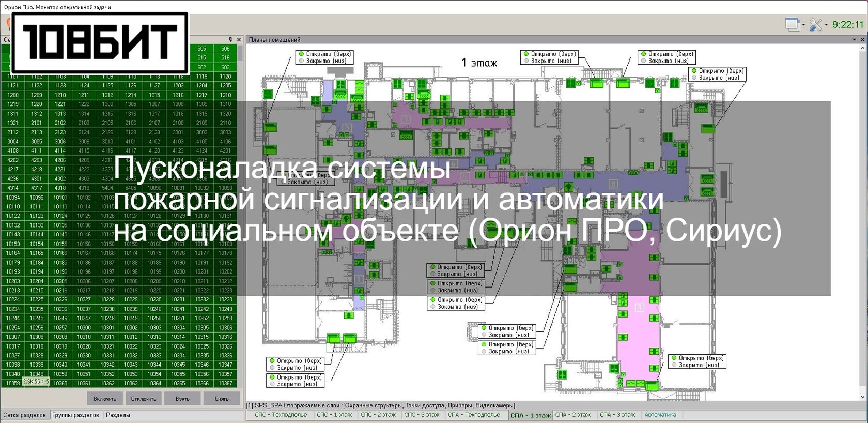This screenshot has width=868, height=423.
Task: Select 'Открыто (верх)' in the lower-right label box
Action: 701,358
